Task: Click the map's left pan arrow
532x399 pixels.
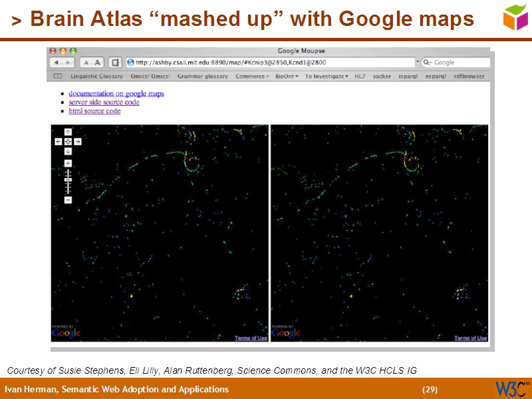Action: [x=59, y=142]
